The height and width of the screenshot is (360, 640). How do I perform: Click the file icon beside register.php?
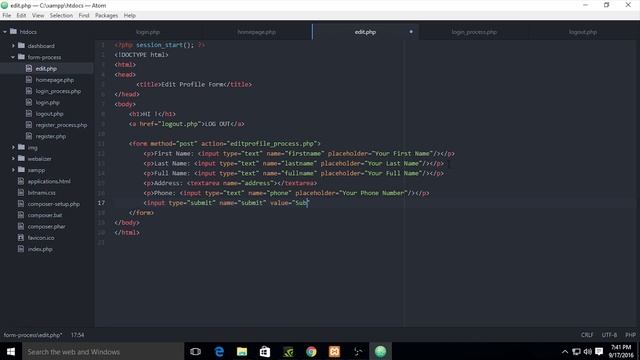[x=29, y=136]
